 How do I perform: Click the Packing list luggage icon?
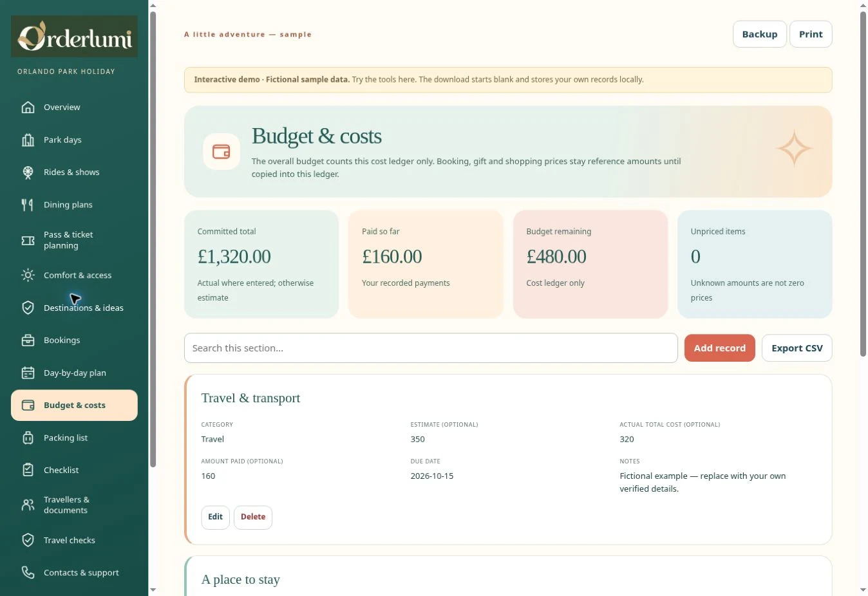coord(28,438)
